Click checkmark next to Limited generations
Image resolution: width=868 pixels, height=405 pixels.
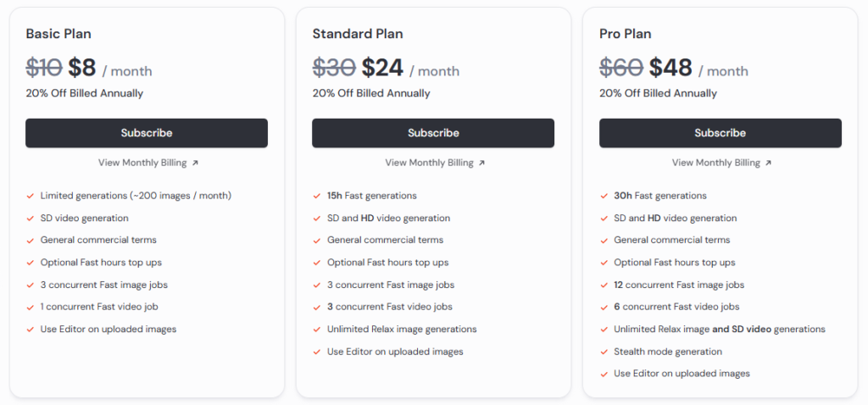[31, 196]
